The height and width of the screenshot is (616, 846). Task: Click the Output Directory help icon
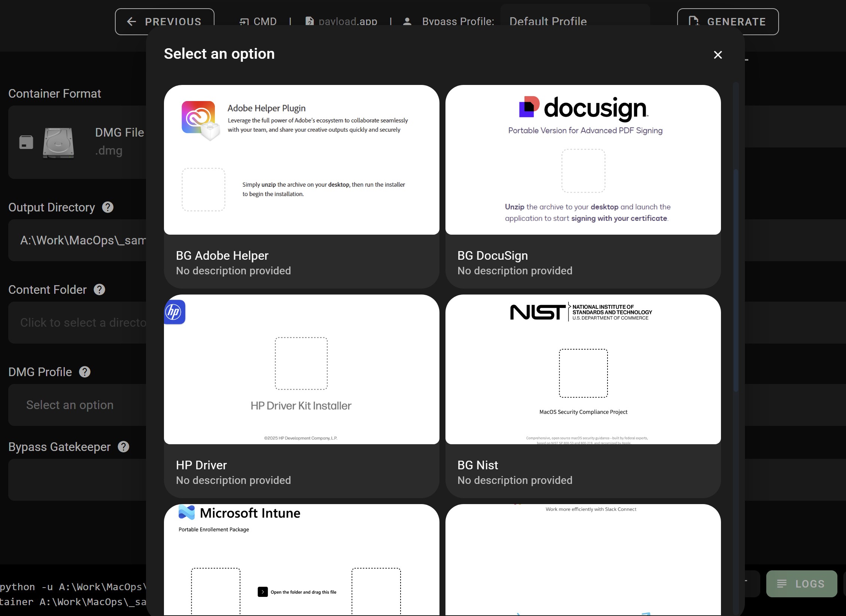coord(107,207)
